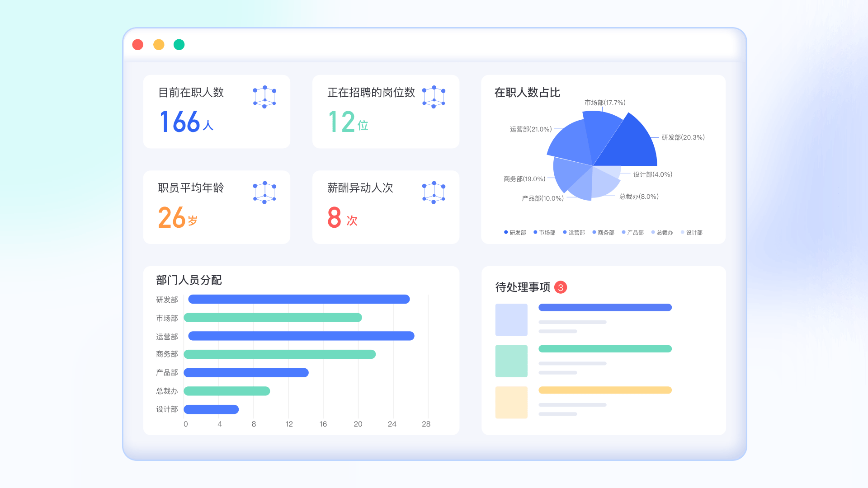Click the cube icon on 薪酬异动人次 card

(434, 192)
